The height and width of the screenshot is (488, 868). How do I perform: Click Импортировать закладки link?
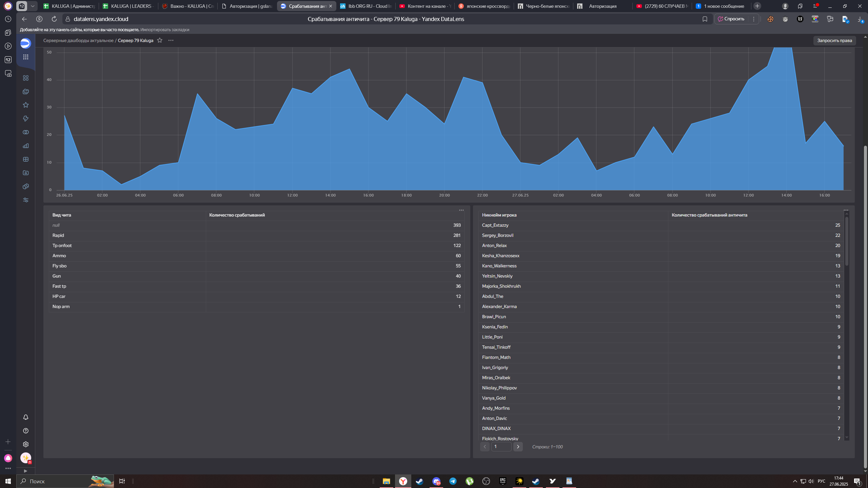click(x=165, y=29)
